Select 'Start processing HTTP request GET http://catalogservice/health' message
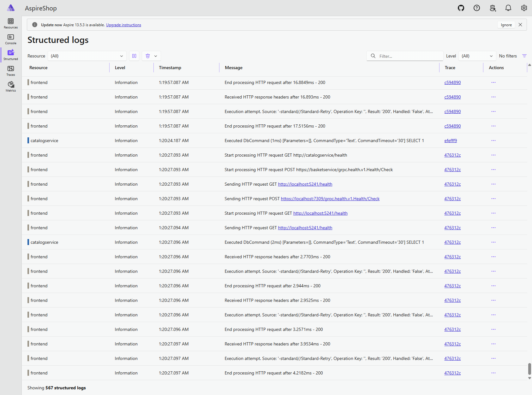The image size is (532, 395). point(286,155)
